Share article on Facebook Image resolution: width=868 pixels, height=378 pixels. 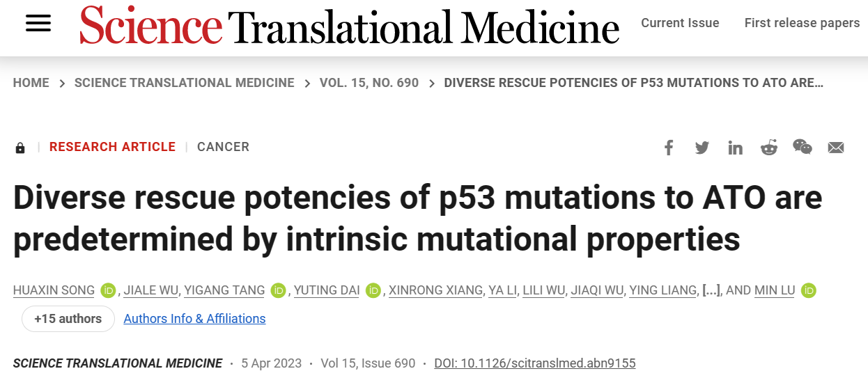pyautogui.click(x=669, y=148)
